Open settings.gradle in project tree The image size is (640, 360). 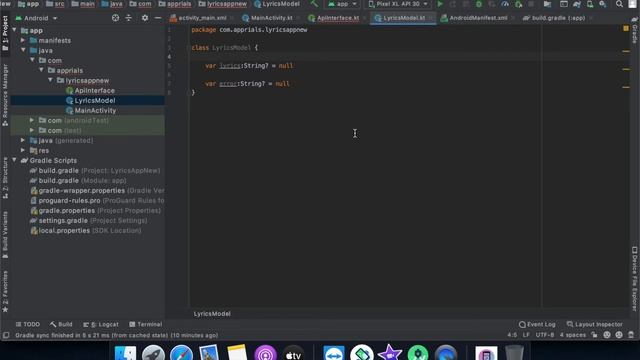pyautogui.click(x=88, y=220)
